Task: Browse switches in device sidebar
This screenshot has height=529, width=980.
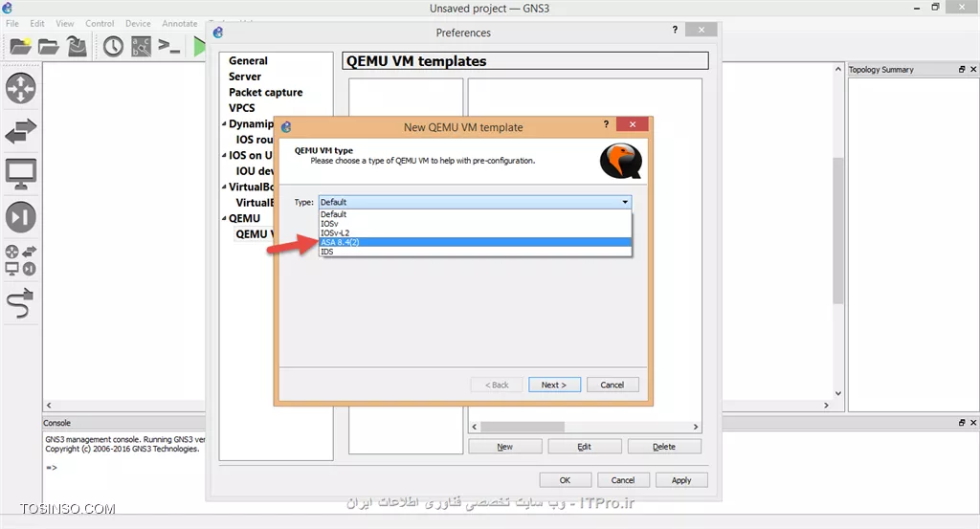Action: click(x=21, y=131)
